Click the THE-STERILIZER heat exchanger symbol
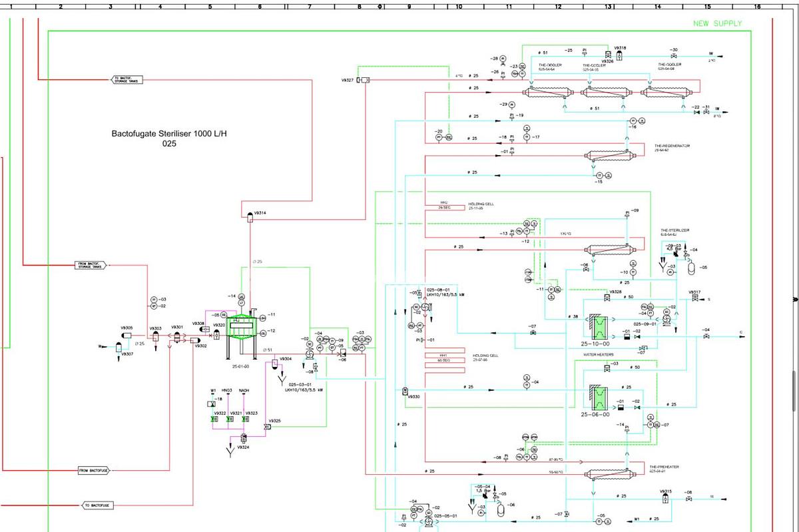 (x=607, y=250)
